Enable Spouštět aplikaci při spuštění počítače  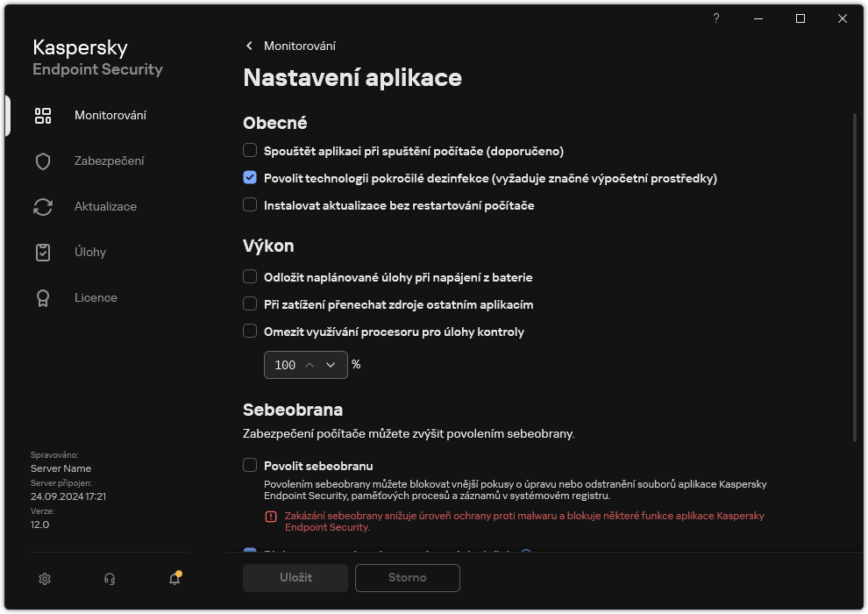(x=249, y=151)
